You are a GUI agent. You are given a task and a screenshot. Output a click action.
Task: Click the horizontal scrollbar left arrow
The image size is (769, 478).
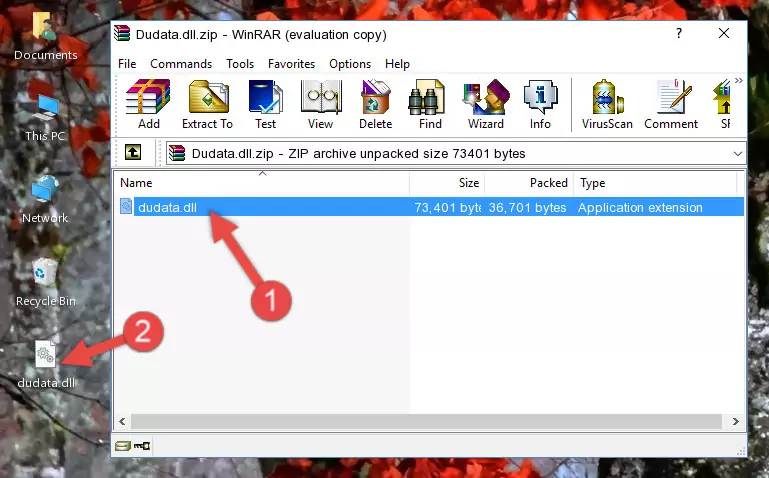tap(122, 421)
